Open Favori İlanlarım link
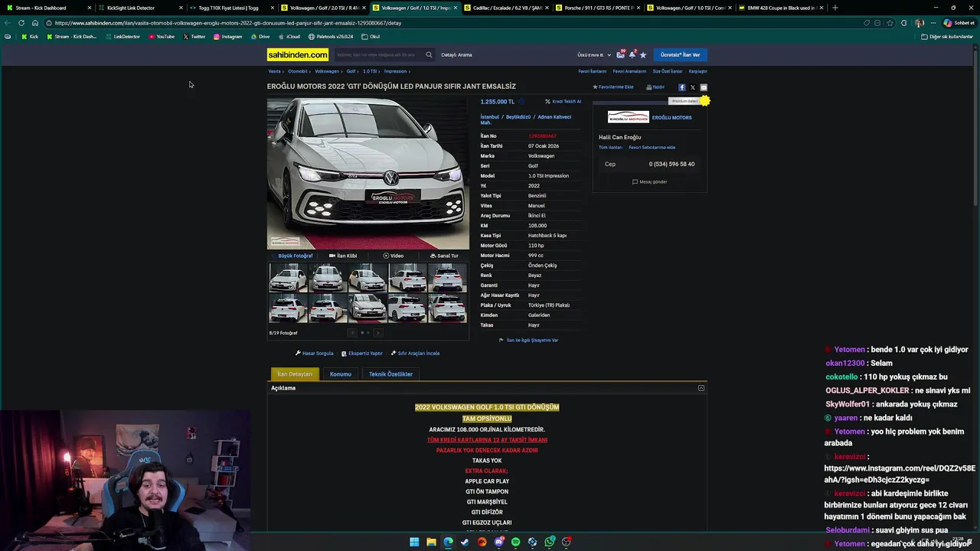The width and height of the screenshot is (980, 551). pos(592,71)
